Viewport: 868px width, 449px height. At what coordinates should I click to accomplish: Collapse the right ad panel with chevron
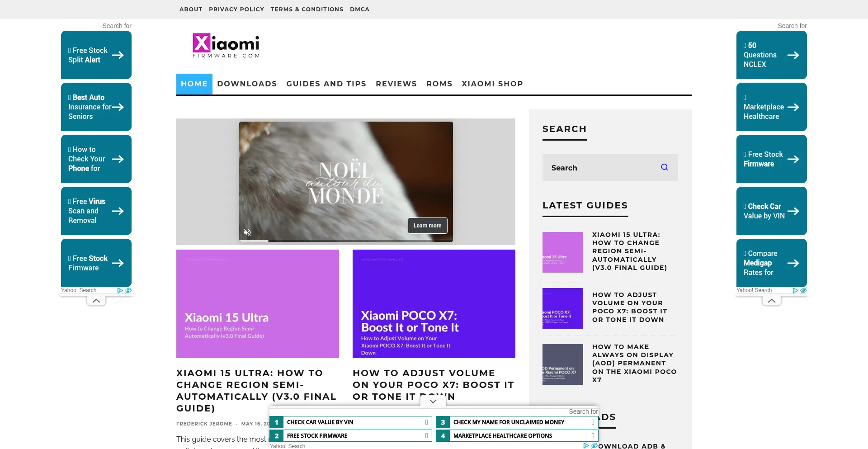click(x=772, y=301)
